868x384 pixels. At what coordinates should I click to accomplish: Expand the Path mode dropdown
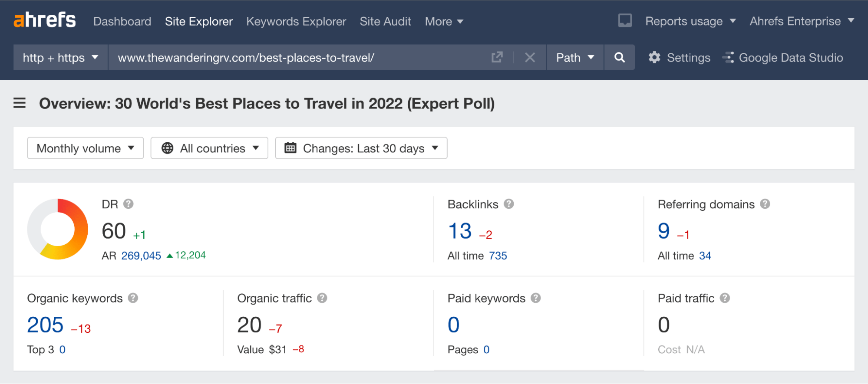575,57
